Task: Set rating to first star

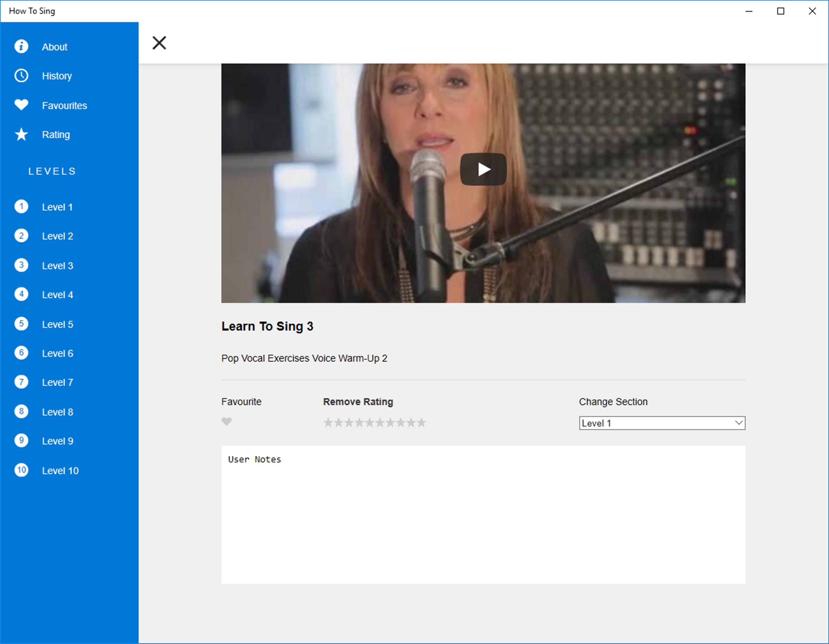Action: (x=328, y=423)
